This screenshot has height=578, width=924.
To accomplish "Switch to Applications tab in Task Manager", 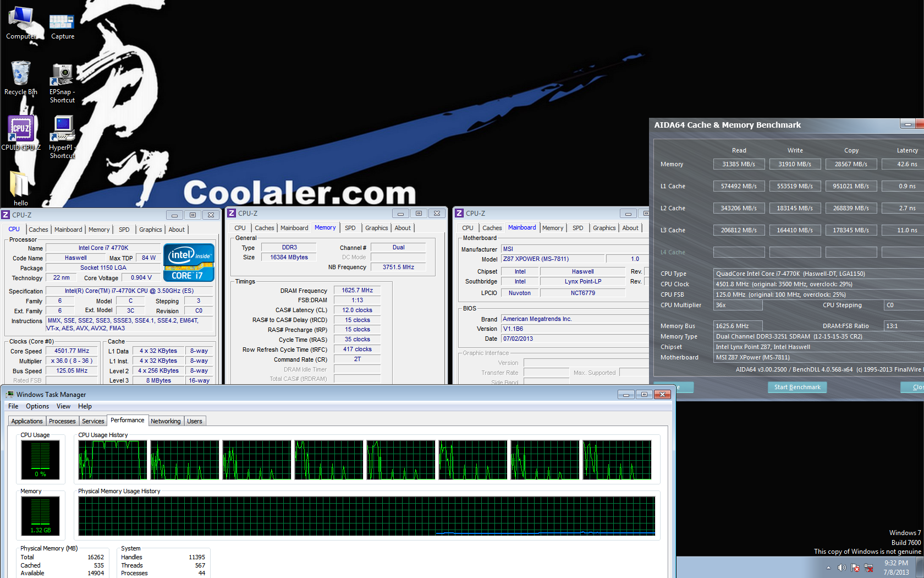I will pyautogui.click(x=27, y=421).
